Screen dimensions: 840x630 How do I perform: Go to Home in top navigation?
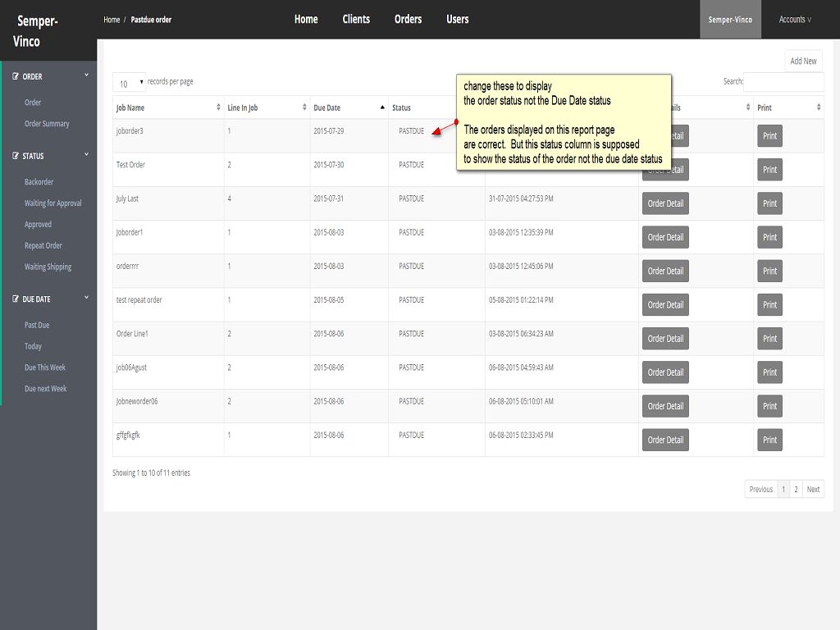pyautogui.click(x=306, y=20)
